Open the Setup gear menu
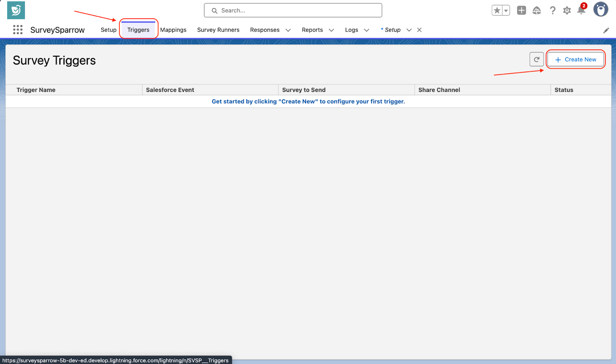 point(567,10)
